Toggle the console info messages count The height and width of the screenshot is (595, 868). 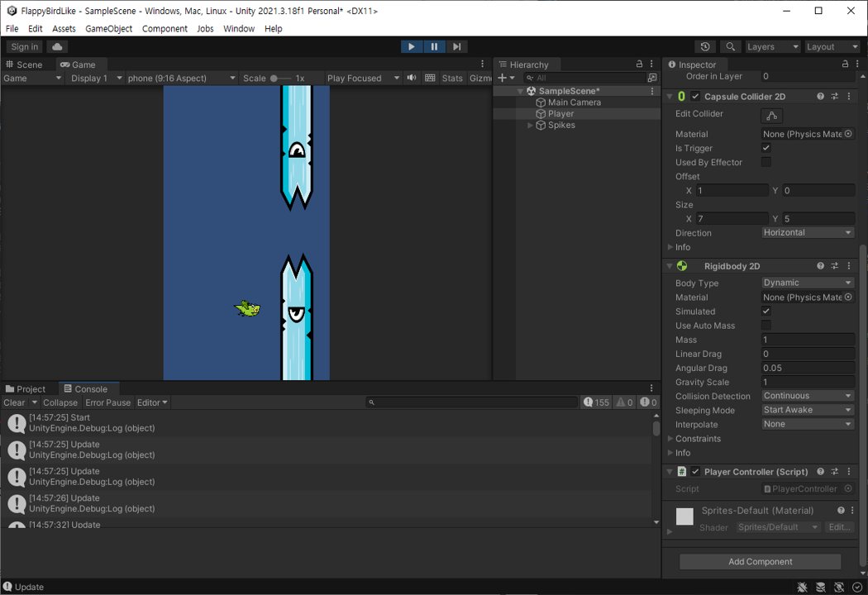pyautogui.click(x=596, y=402)
